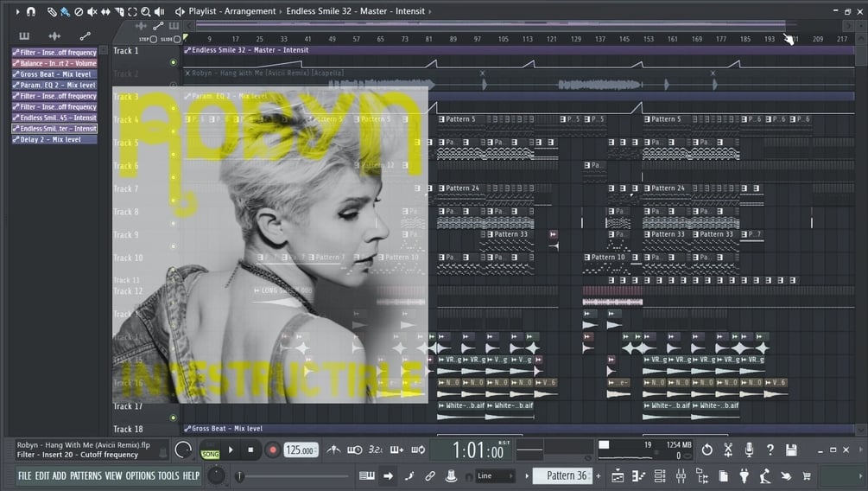Open the HELP menu
868x491 pixels.
(191, 475)
